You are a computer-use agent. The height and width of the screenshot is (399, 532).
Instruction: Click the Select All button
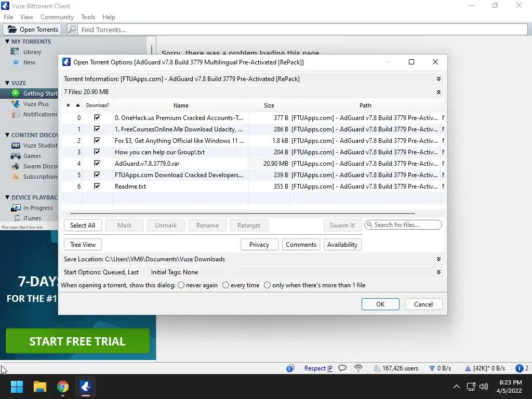tap(83, 225)
